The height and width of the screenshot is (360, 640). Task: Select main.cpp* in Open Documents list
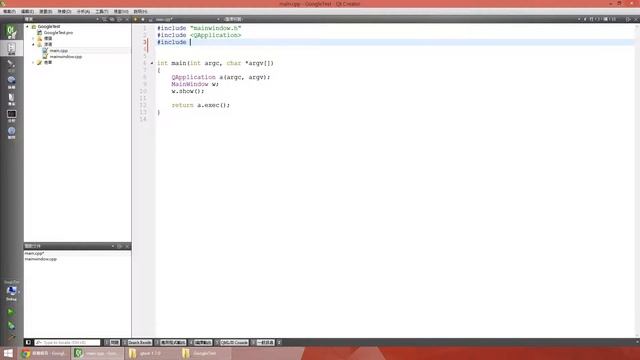(x=34, y=253)
